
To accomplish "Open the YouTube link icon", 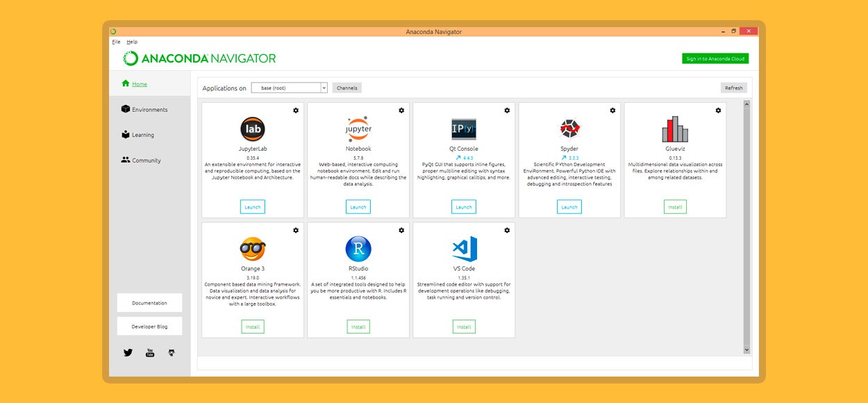I will tap(150, 352).
